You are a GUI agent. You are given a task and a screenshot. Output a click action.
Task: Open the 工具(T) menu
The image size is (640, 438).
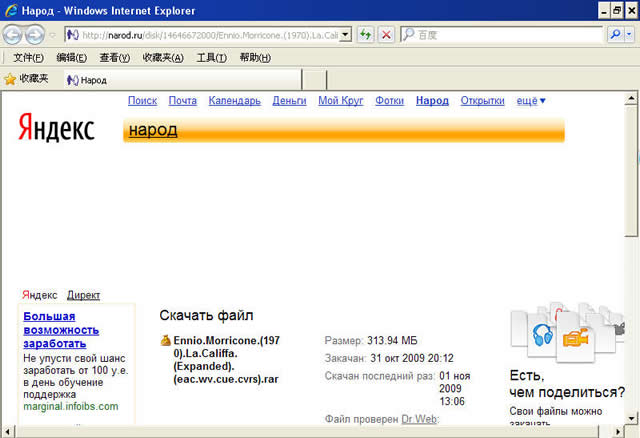[211, 58]
